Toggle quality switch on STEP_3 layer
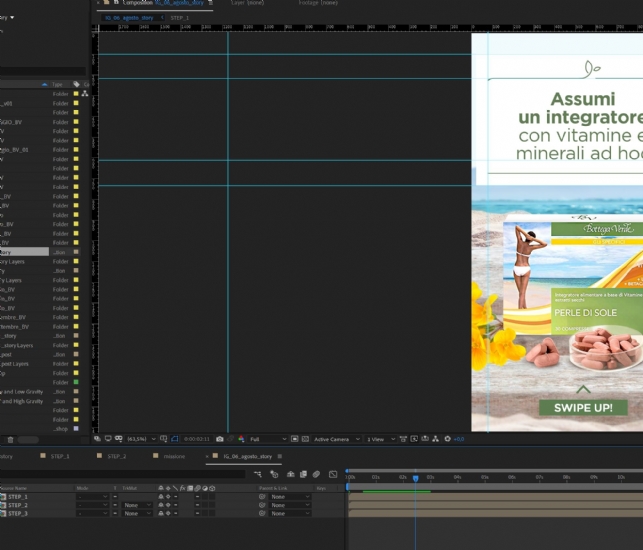 pos(176,513)
